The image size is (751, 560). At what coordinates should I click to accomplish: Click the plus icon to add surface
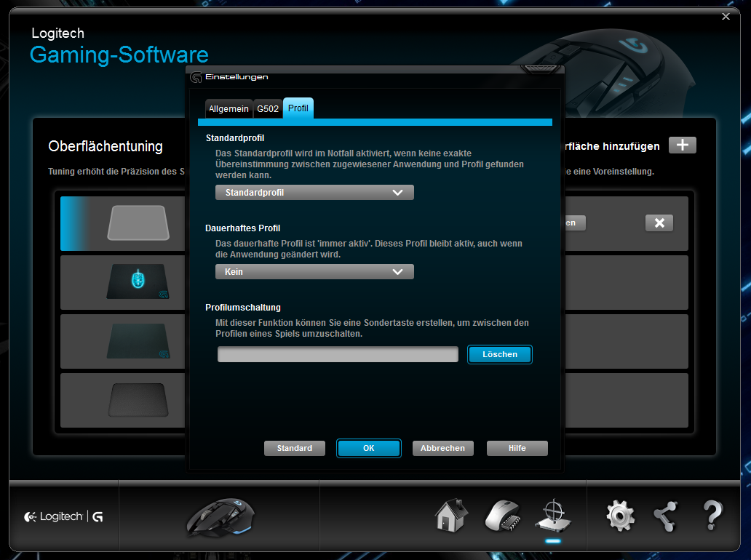pos(682,145)
